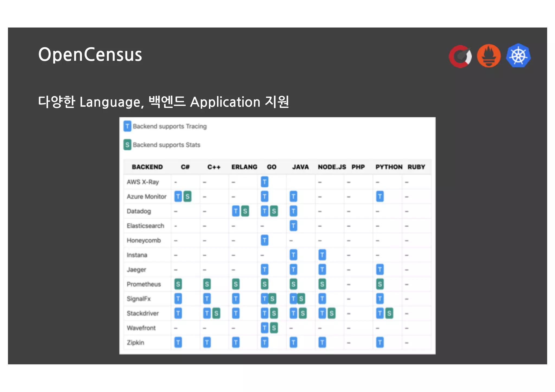This screenshot has width=555, height=392.
Task: Click the JAVA column header
Action: point(300,167)
